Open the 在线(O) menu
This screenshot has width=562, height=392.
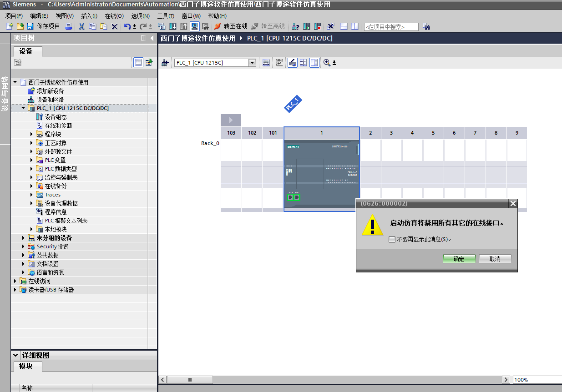point(114,16)
